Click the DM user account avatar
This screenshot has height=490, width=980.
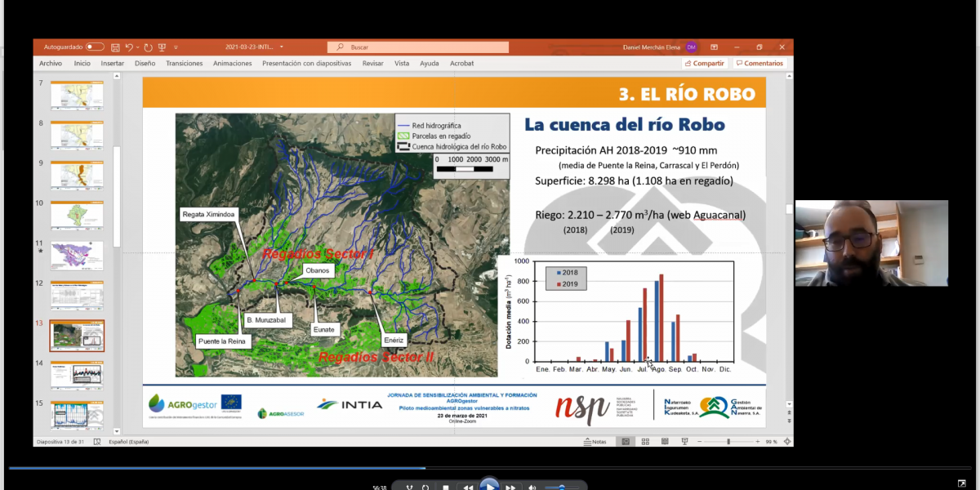691,47
